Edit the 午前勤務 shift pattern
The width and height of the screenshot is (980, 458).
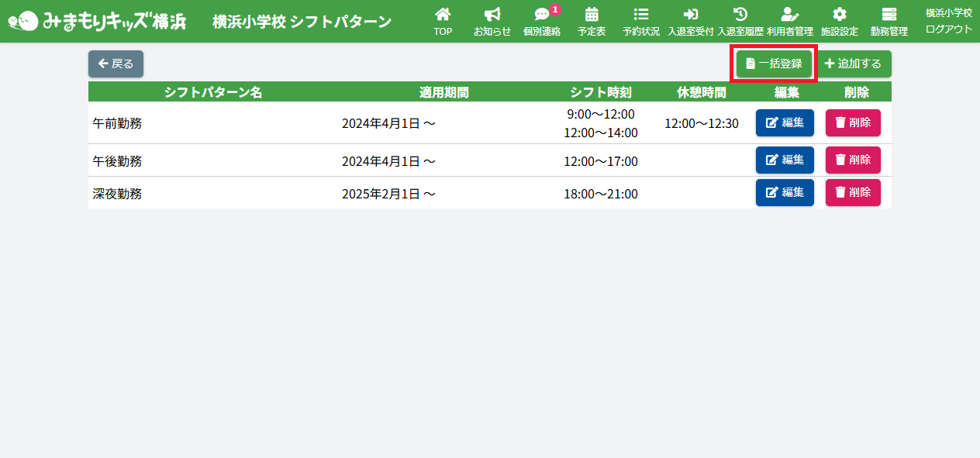click(785, 122)
